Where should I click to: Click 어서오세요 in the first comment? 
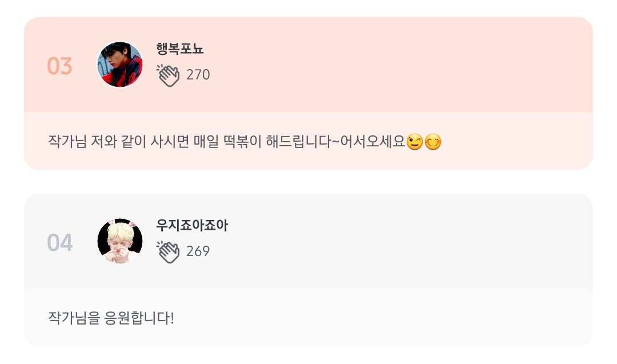pos(372,141)
